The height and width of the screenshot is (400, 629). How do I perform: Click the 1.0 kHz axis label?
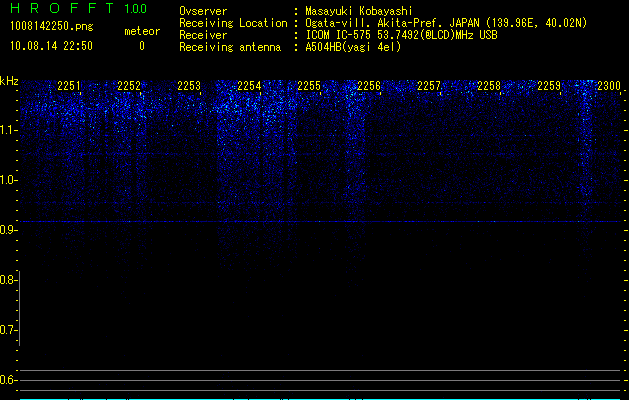pyautogui.click(x=8, y=180)
